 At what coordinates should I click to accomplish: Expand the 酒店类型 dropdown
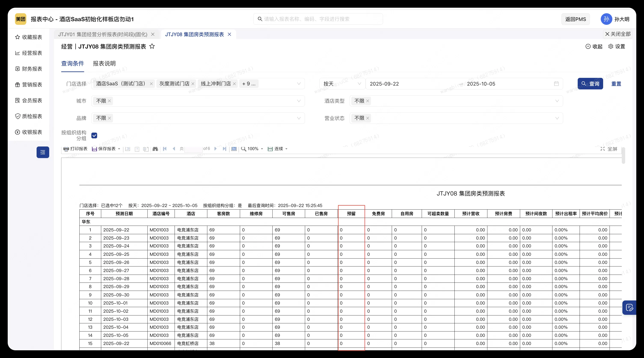click(557, 101)
